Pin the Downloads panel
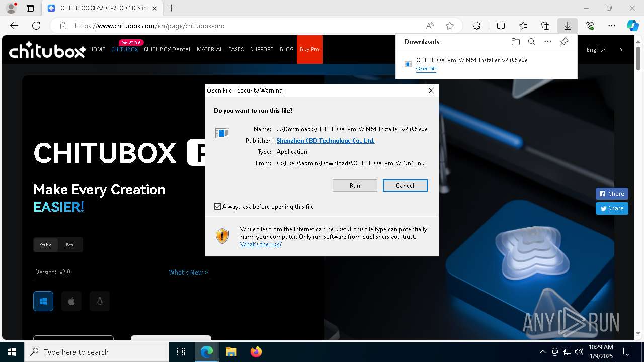Viewport: 644px width, 362px height. coord(565,42)
